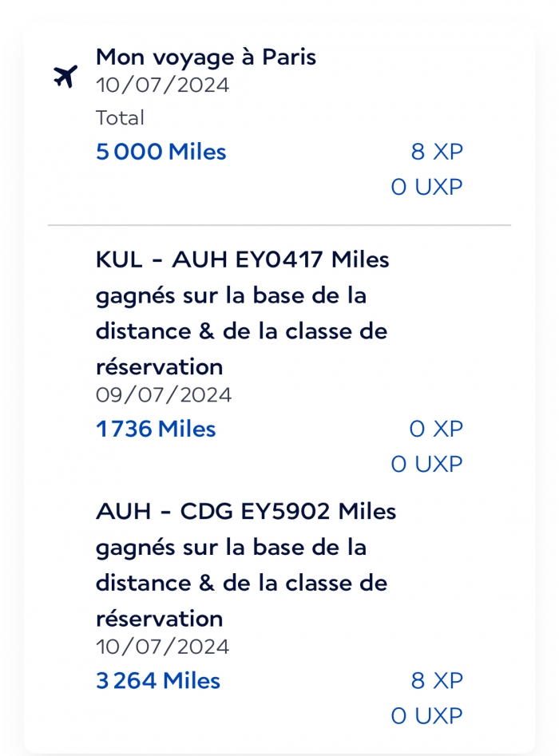Click the "Total" label
This screenshot has height=756, width=559.
click(120, 117)
